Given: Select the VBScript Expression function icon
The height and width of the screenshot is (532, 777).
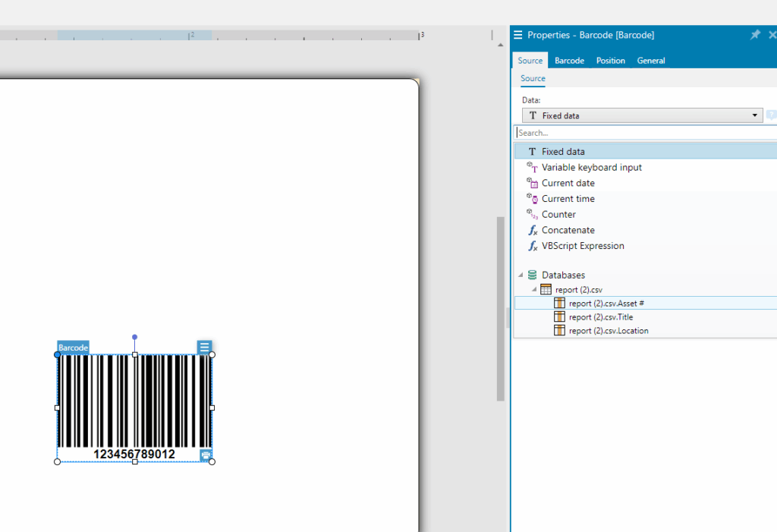Looking at the screenshot, I should (x=533, y=245).
